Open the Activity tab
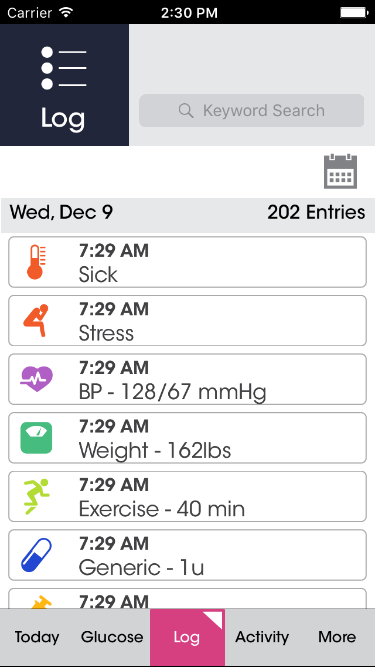 click(x=262, y=637)
